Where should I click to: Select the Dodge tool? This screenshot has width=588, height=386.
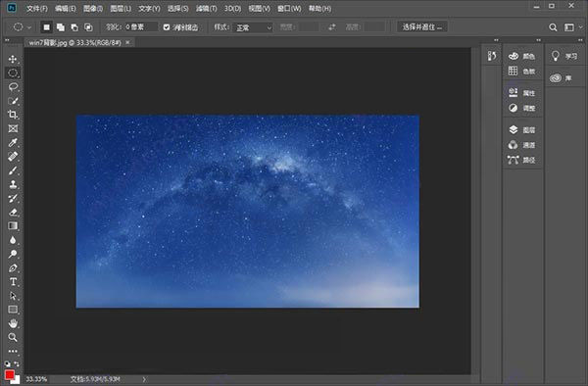(13, 254)
